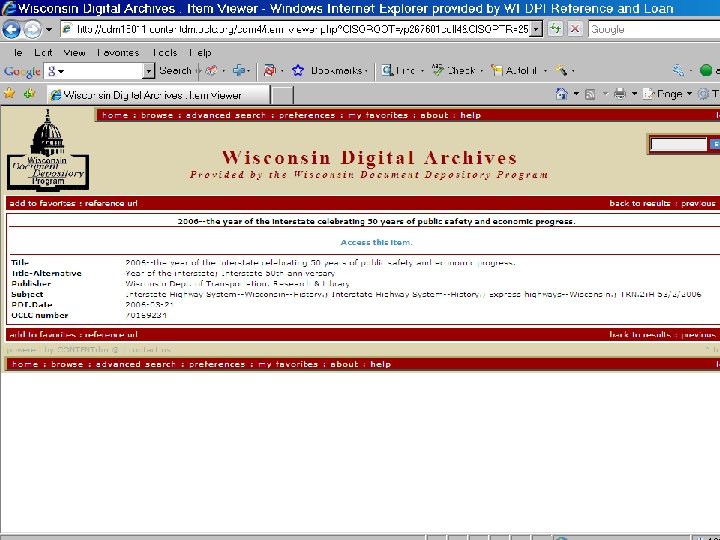Click the address bar URL field

pyautogui.click(x=295, y=29)
